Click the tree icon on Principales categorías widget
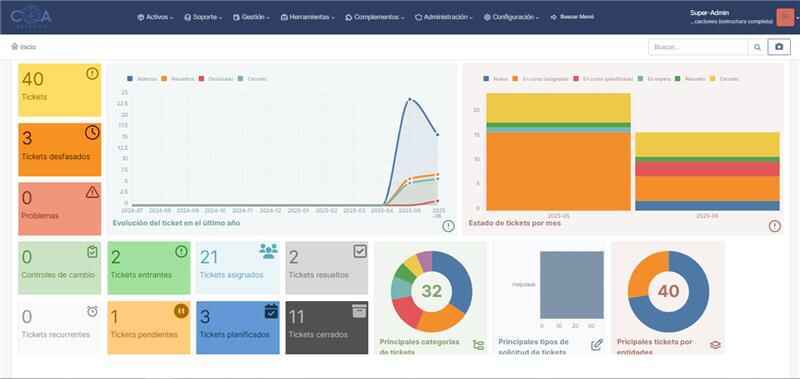The height and width of the screenshot is (379, 800). click(478, 345)
